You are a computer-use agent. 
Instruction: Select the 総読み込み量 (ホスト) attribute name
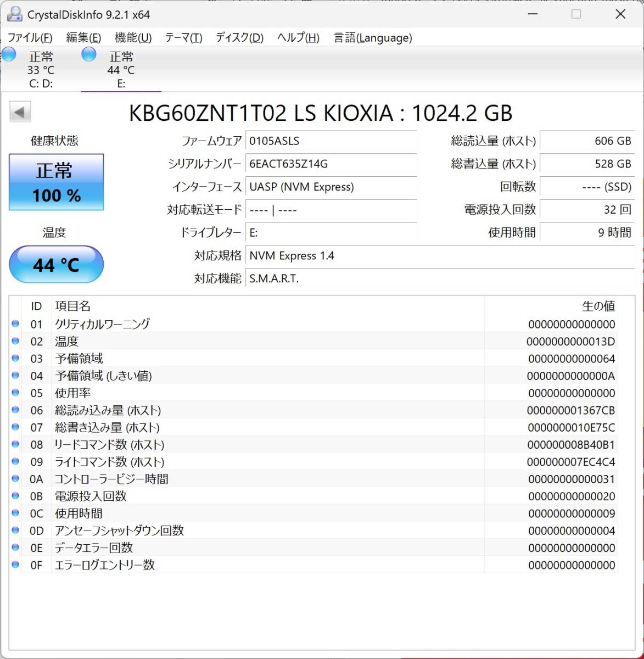click(108, 410)
